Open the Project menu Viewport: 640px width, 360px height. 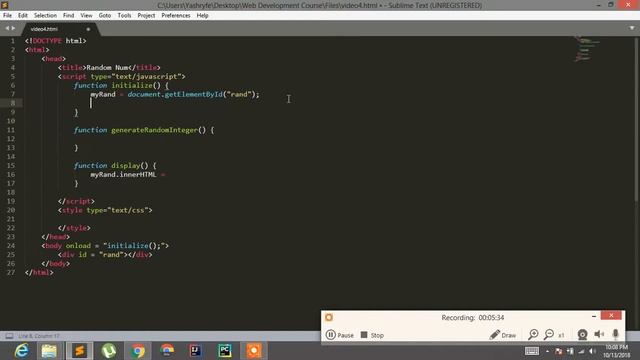click(x=146, y=16)
